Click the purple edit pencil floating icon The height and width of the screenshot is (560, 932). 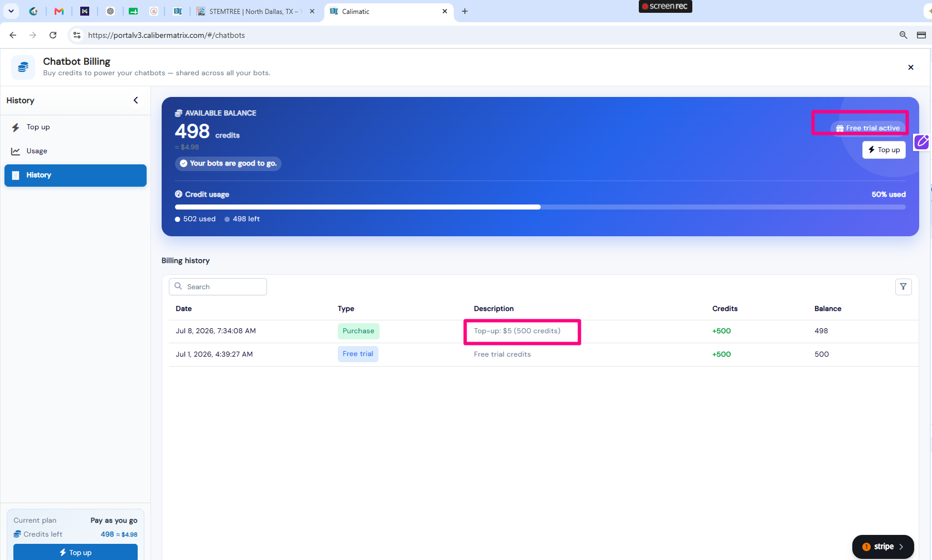coord(922,142)
